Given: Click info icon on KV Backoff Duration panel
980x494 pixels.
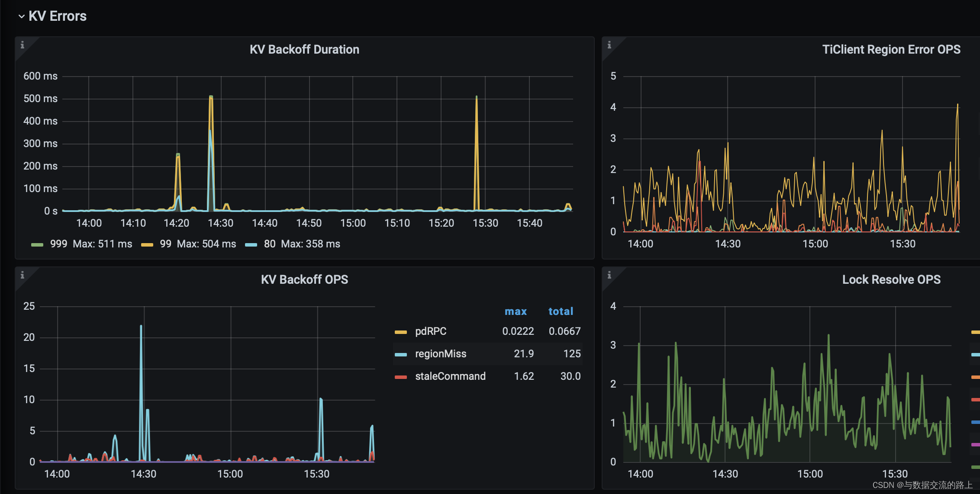Looking at the screenshot, I should [x=23, y=45].
